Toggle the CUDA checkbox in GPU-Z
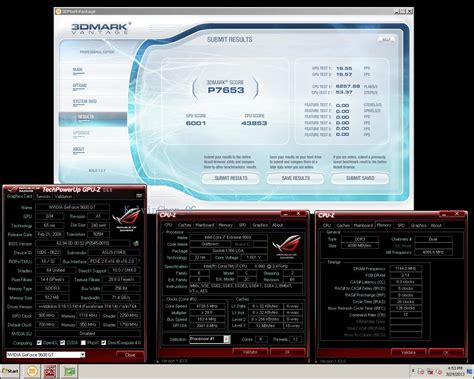The width and height of the screenshot is (474, 379). tap(62, 343)
